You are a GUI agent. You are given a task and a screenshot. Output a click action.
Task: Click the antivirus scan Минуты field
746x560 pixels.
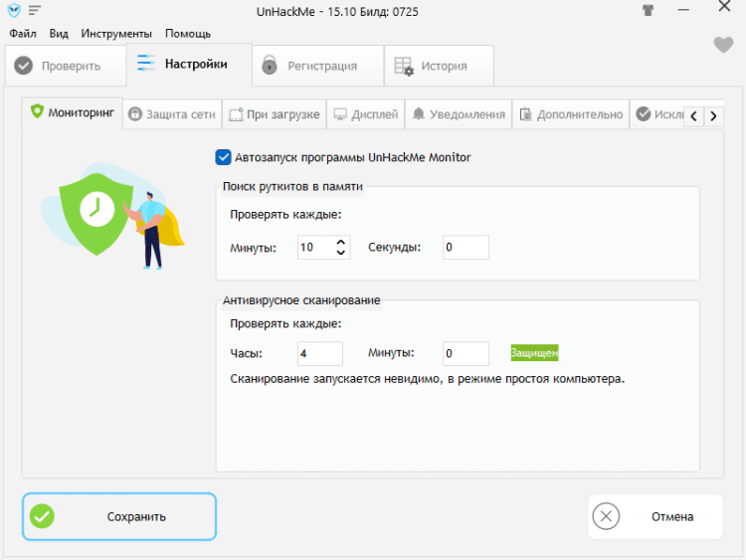point(466,353)
